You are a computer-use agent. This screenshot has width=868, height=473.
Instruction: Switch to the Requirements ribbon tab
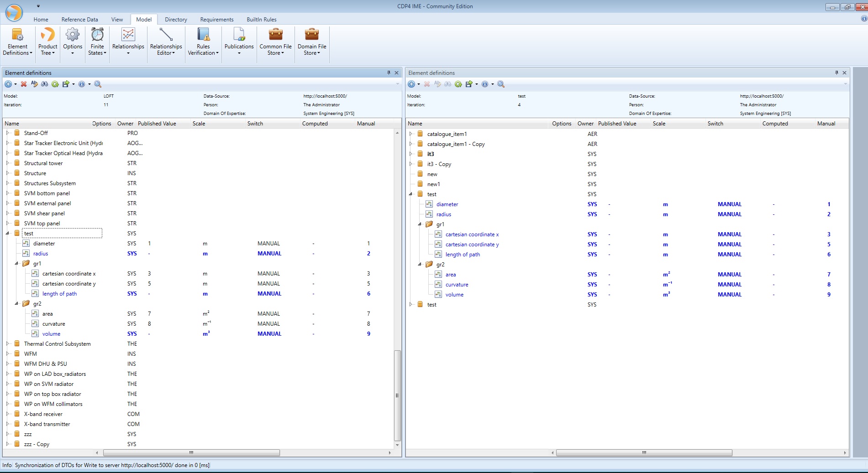point(216,20)
